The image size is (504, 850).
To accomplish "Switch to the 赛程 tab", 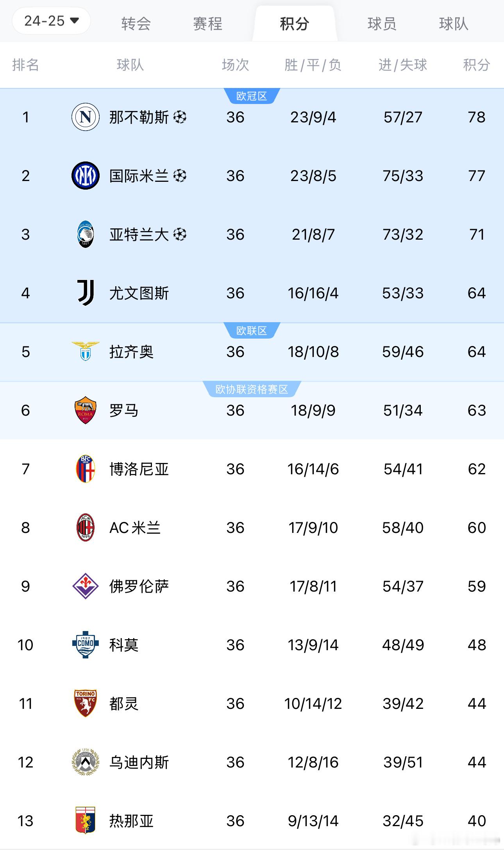I will pos(208,24).
